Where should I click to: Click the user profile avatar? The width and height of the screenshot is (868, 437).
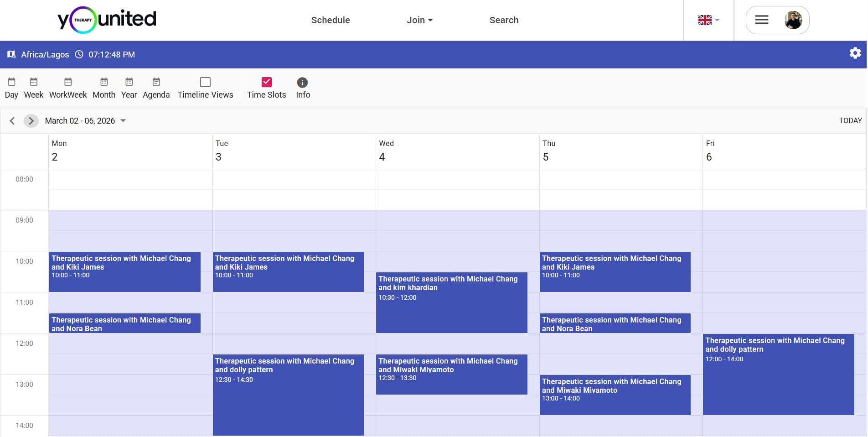point(794,20)
